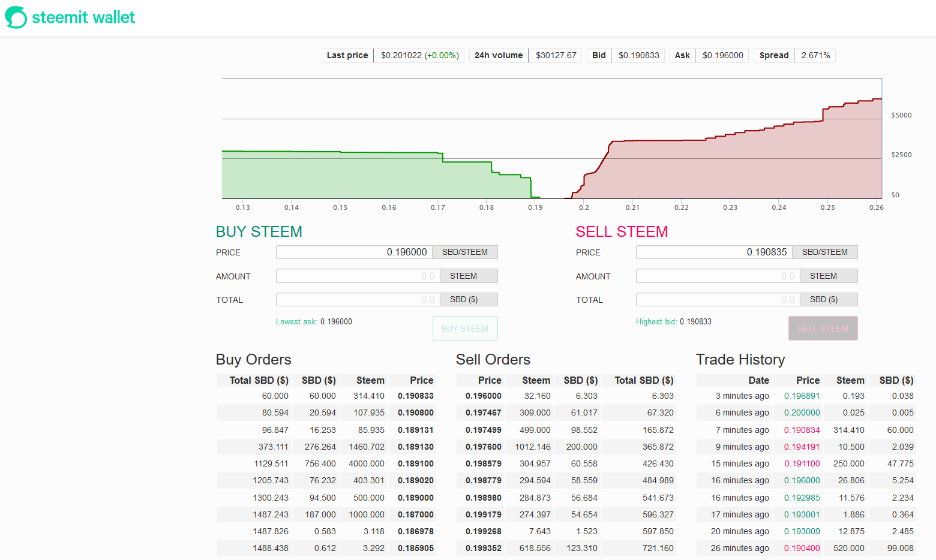The image size is (936, 560).
Task: Select sell order priced 0.198779
Action: pyautogui.click(x=566, y=480)
